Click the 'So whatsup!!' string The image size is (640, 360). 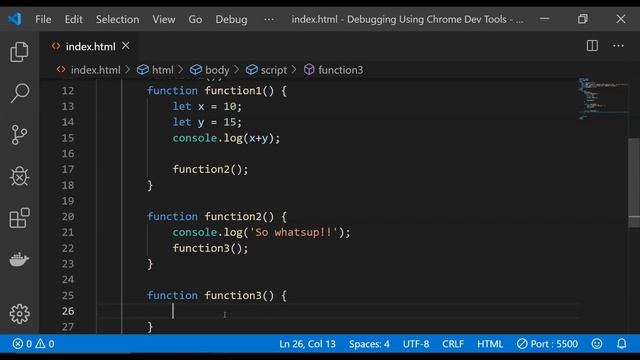coord(293,232)
